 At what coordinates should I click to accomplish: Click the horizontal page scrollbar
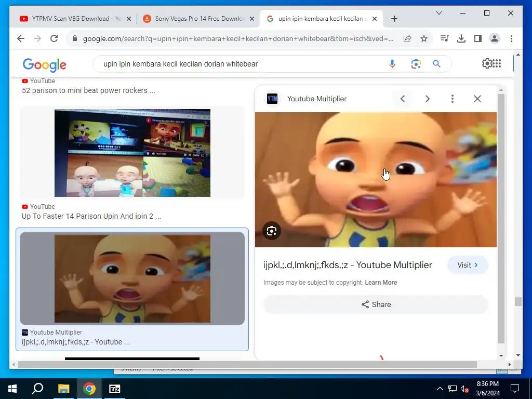pyautogui.click(x=247, y=364)
